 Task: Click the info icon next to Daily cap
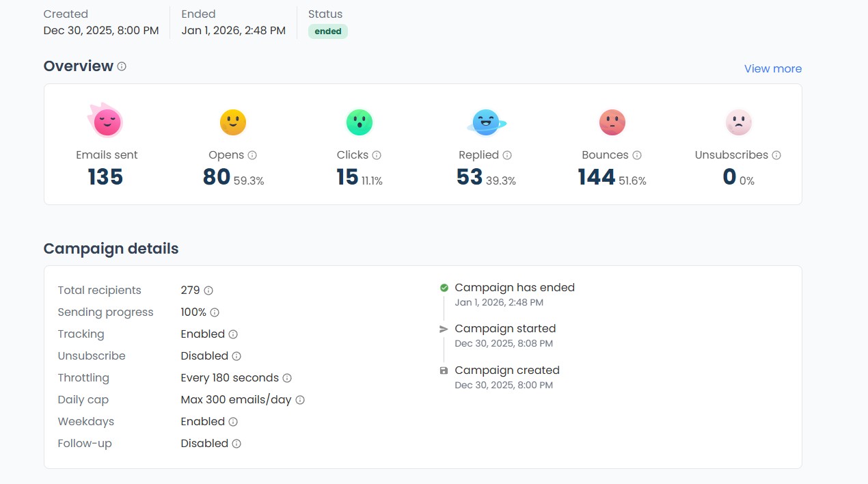point(300,400)
